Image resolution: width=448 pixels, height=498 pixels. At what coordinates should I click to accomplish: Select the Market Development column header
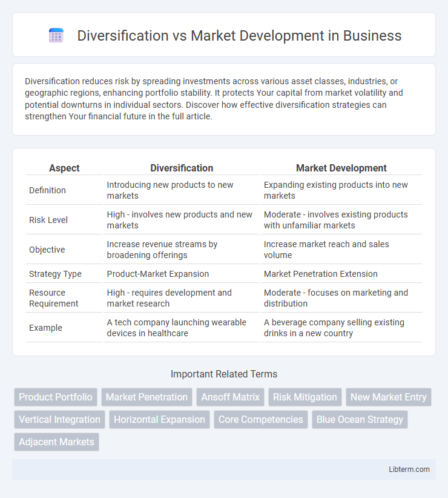pos(341,168)
